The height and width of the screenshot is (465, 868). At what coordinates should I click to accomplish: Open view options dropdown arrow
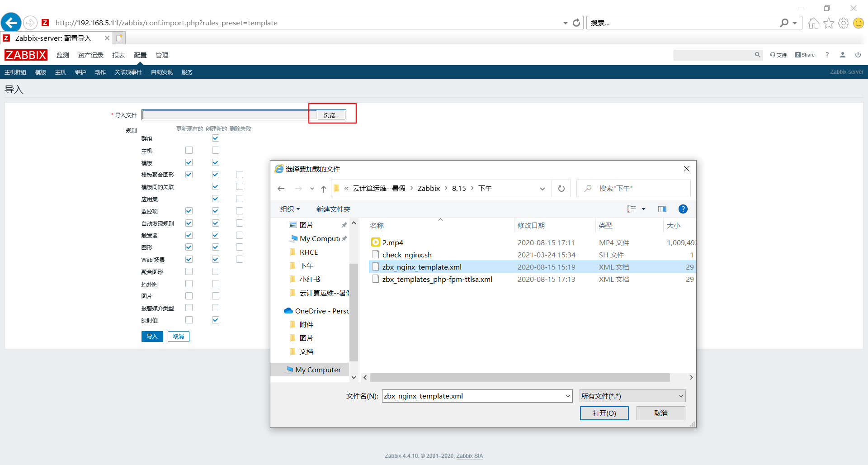(x=643, y=209)
